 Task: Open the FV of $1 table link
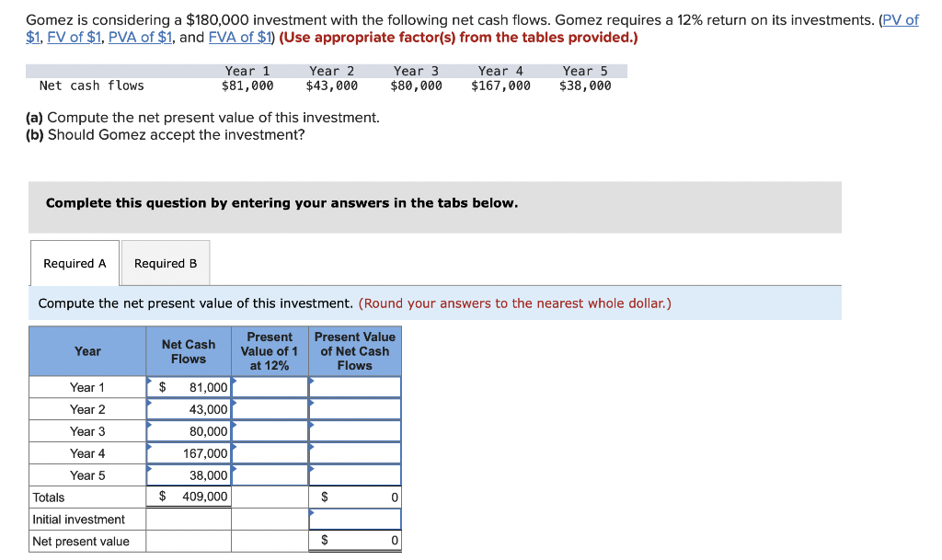point(74,37)
